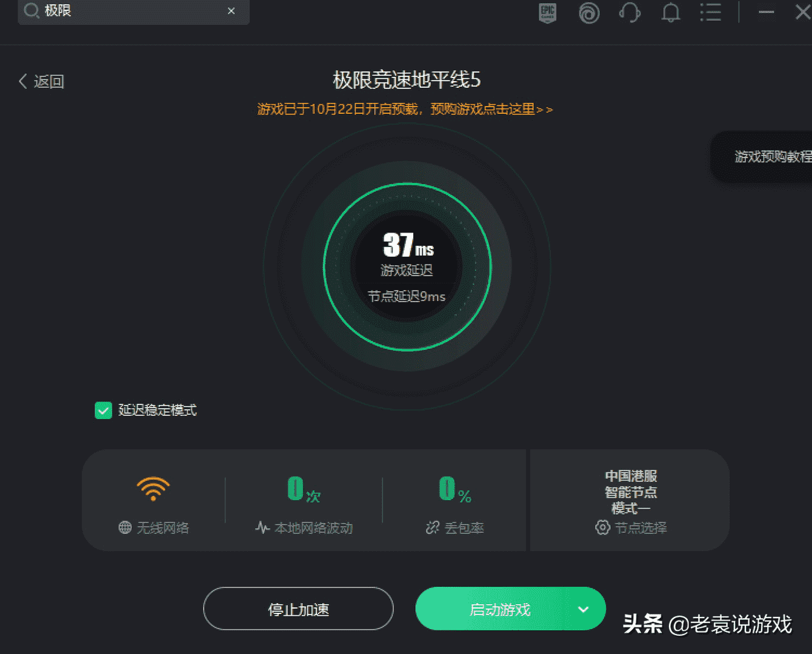
Task: Minimize the accelerator window
Action: pos(766,12)
